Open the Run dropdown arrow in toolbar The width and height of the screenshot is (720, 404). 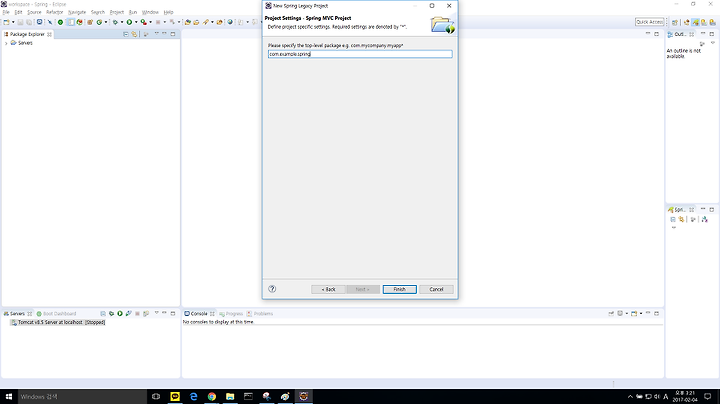point(136,22)
